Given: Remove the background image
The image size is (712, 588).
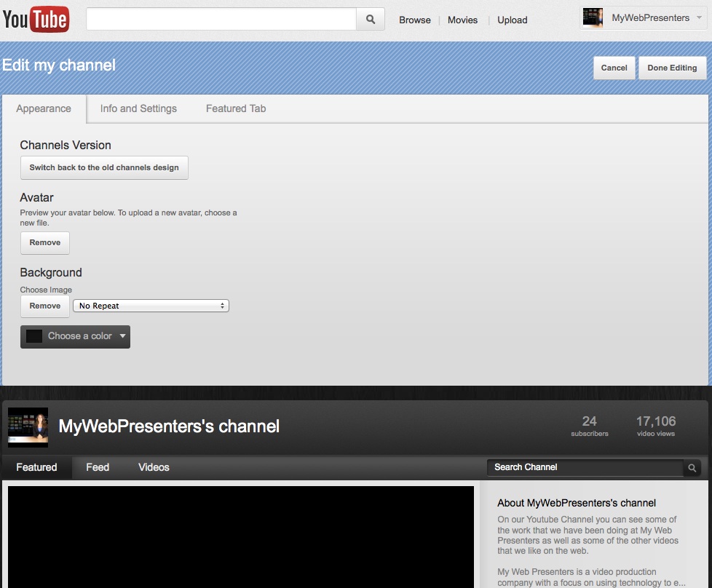Looking at the screenshot, I should [45, 306].
